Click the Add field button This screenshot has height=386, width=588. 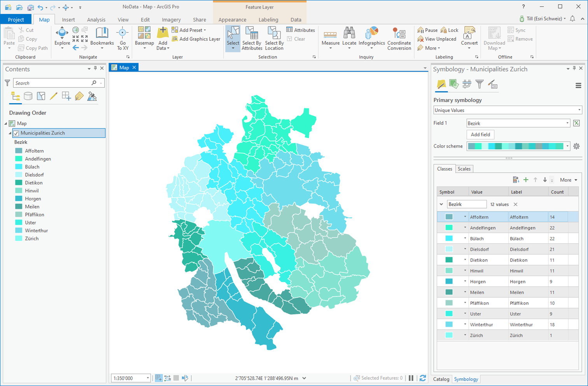click(480, 135)
